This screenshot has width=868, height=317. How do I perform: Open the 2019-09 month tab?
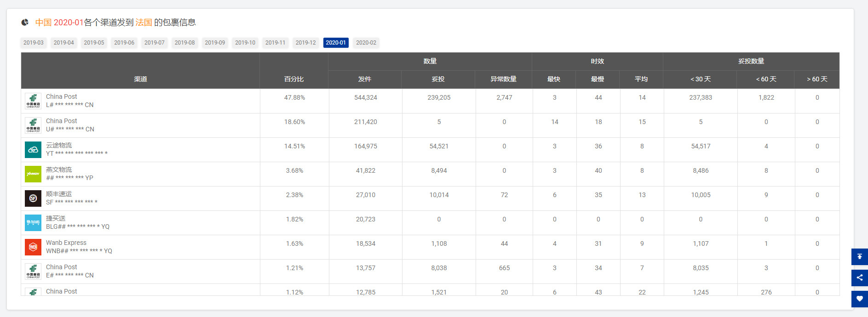click(x=215, y=43)
